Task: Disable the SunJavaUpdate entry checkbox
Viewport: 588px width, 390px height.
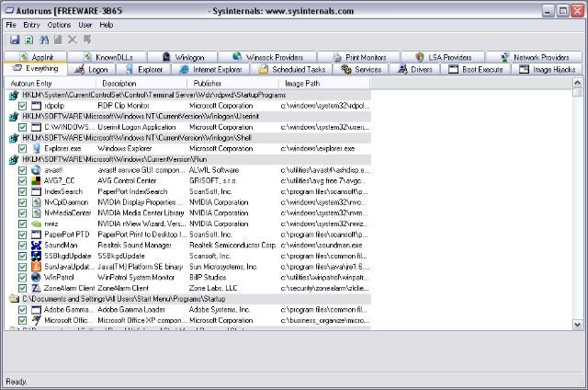Action: (23, 267)
